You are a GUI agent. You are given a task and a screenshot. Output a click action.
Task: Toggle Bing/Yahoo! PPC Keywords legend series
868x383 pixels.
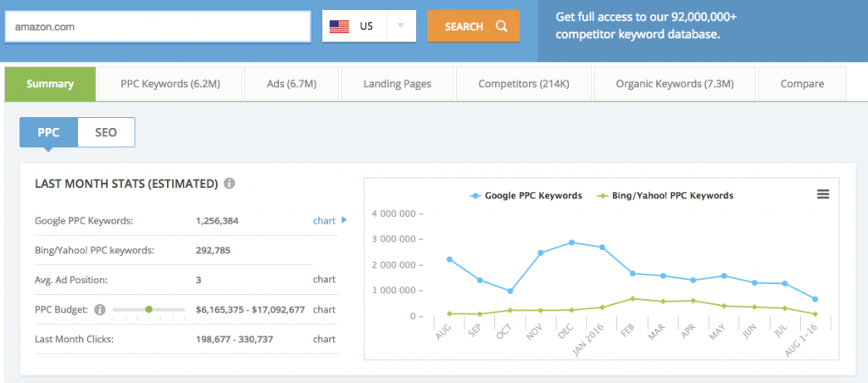click(665, 196)
